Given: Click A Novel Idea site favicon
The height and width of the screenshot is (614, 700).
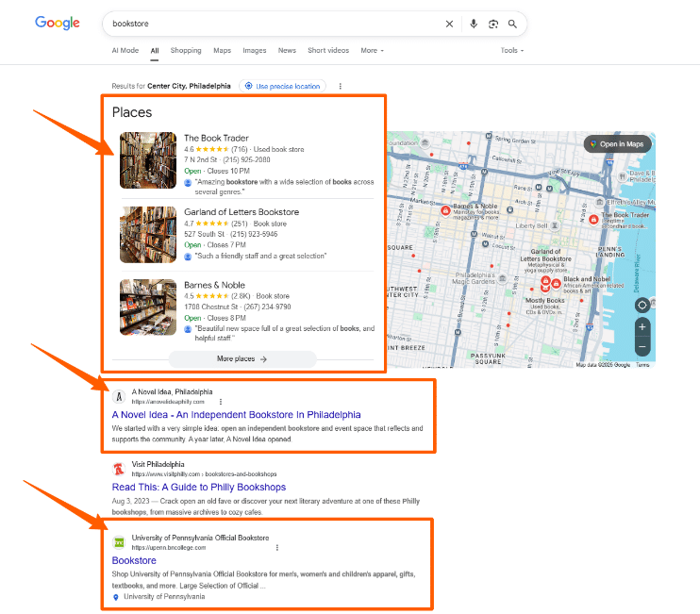Looking at the screenshot, I should 119,396.
